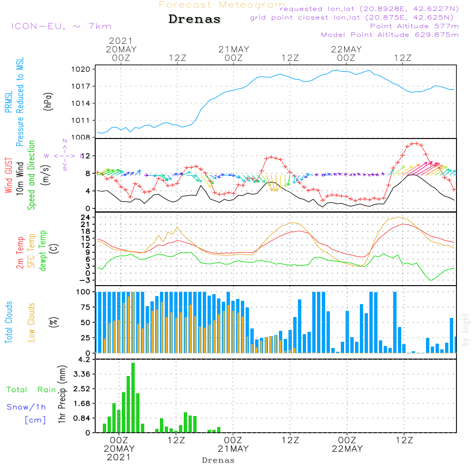
Task: Click the small 'Drenas' caption under the charts
Action: [x=218, y=460]
